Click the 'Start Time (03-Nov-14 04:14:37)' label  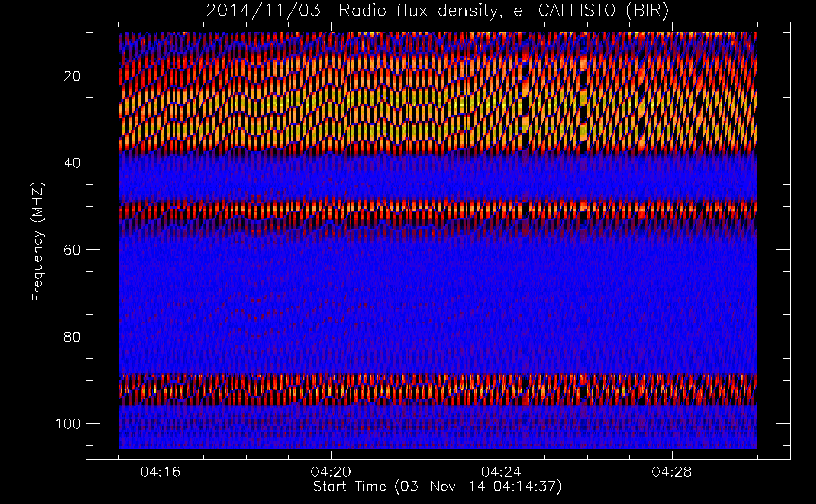(437, 487)
